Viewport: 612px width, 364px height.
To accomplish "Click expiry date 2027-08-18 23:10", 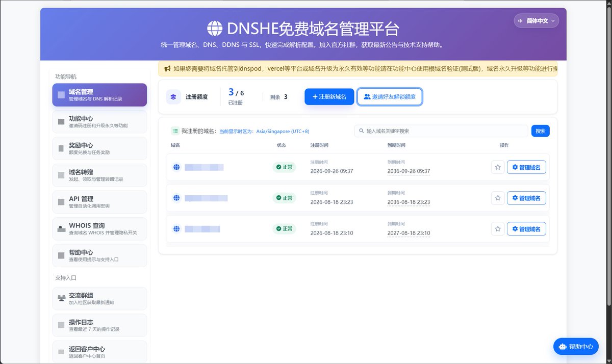I will 409,233.
